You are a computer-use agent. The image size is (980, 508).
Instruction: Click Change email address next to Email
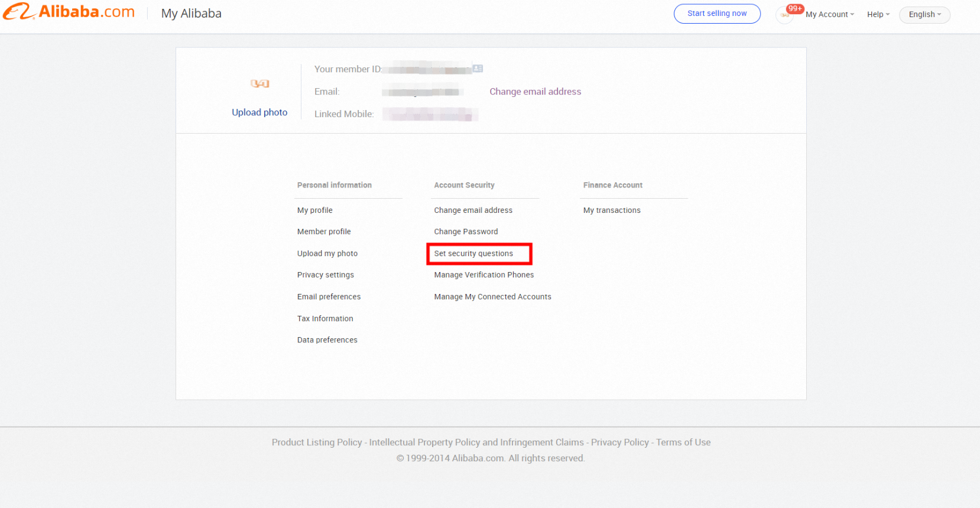535,92
